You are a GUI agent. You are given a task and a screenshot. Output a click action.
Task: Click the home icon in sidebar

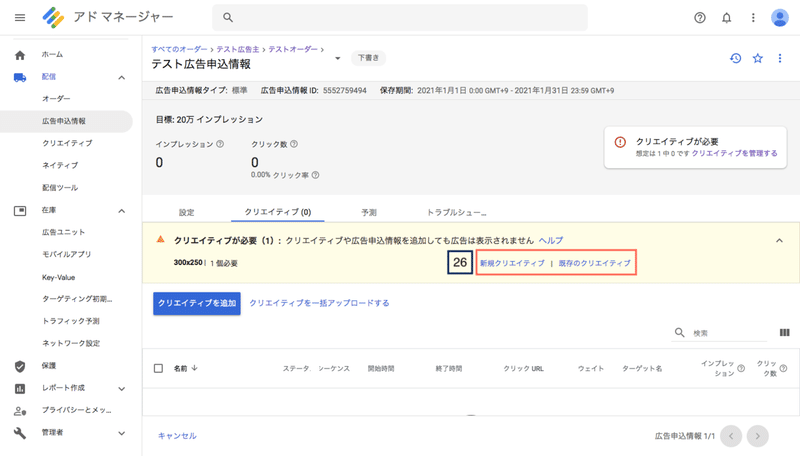[20, 55]
